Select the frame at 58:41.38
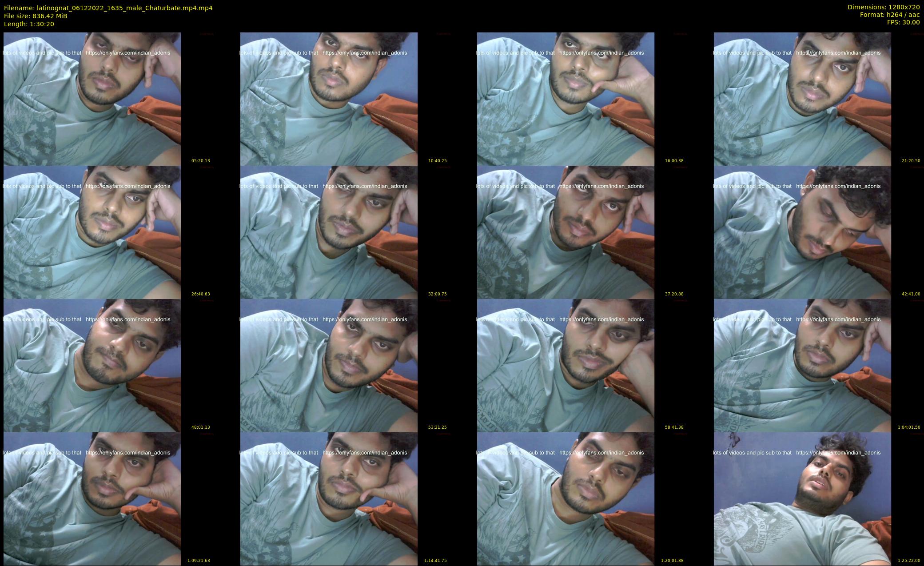Viewport: 924px width, 566px height. coord(566,365)
